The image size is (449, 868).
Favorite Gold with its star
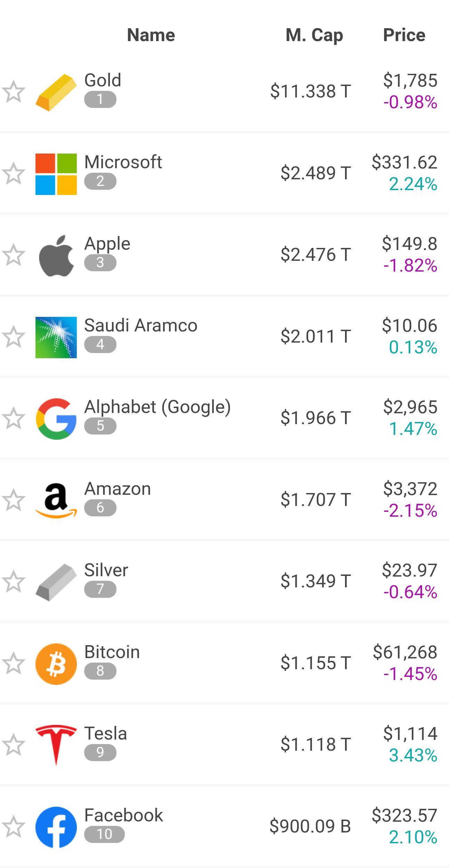14,92
